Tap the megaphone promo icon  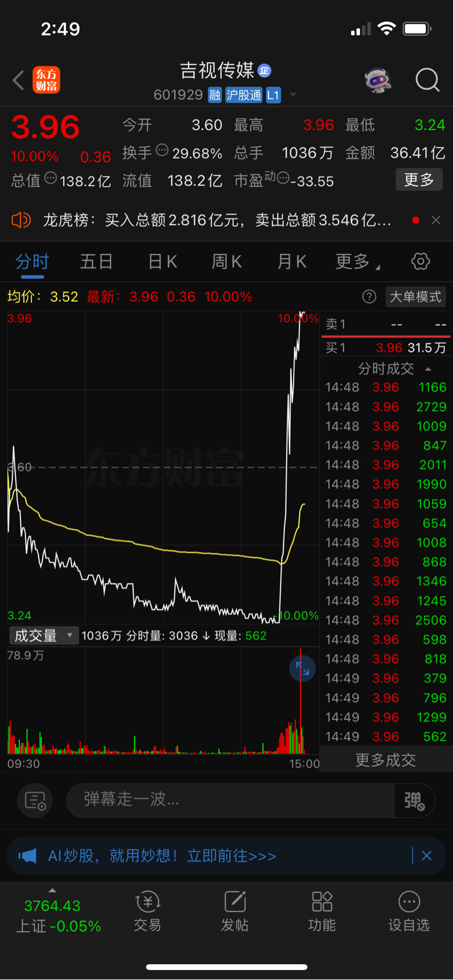click(x=27, y=856)
